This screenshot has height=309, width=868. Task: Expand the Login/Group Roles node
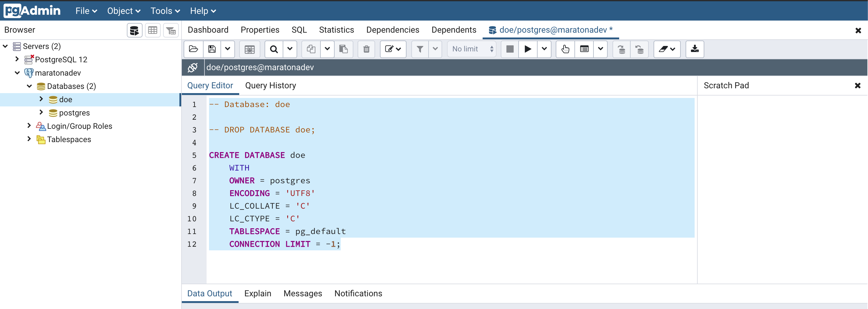(x=29, y=126)
